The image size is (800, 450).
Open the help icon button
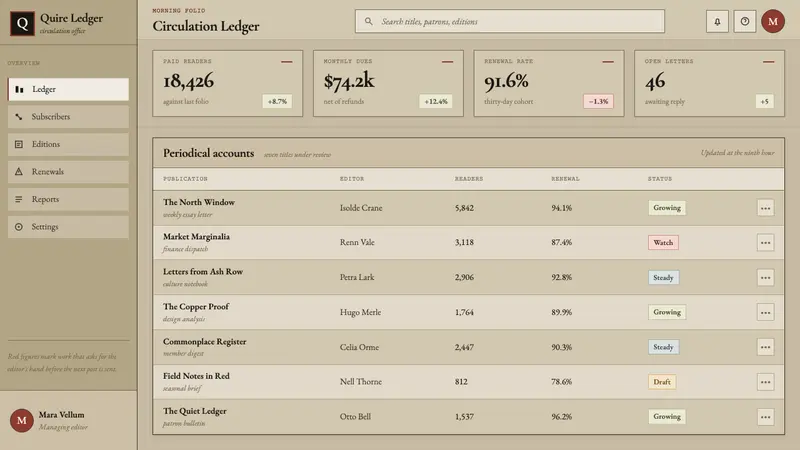[745, 21]
